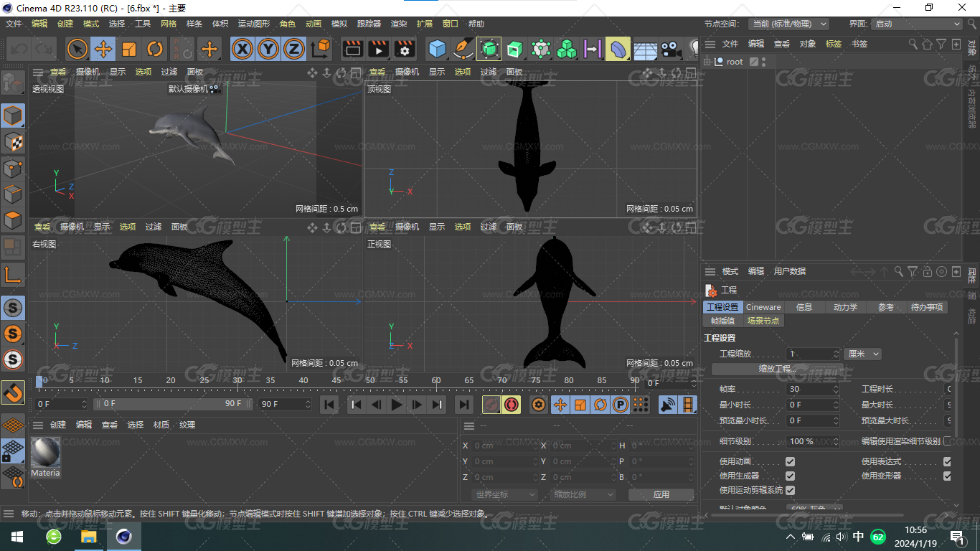Click the 工程缩放 value stepper arrows
The width and height of the screenshot is (980, 551).
pos(836,354)
